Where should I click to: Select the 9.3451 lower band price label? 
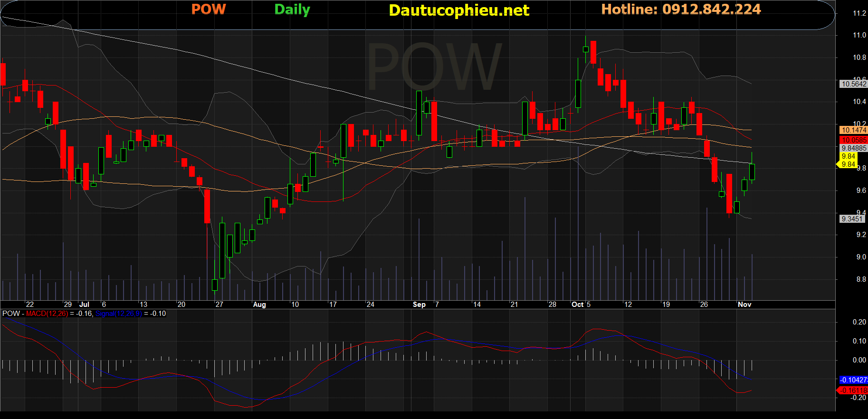(x=852, y=219)
